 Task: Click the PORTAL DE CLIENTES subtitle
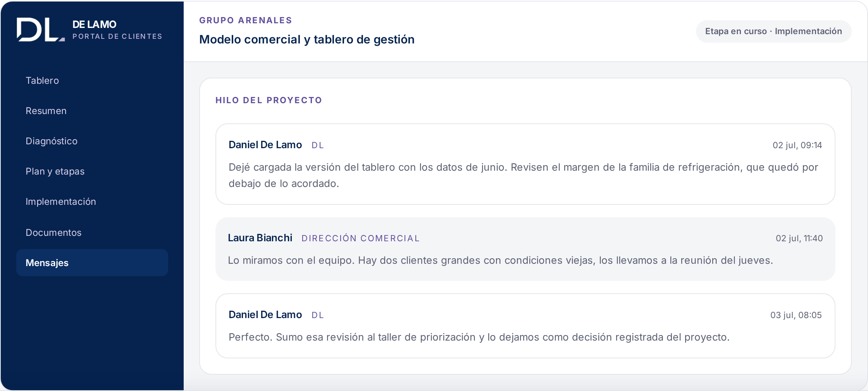coord(117,36)
